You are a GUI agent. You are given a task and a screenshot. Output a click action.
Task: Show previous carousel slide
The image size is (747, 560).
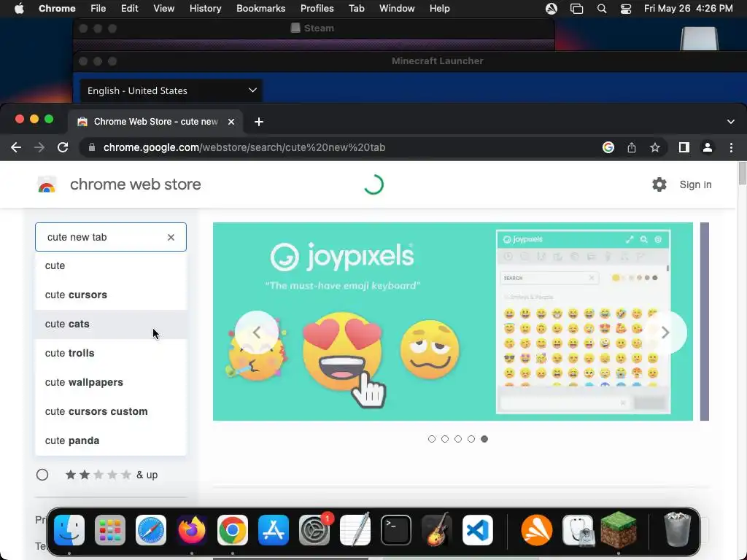coord(257,332)
